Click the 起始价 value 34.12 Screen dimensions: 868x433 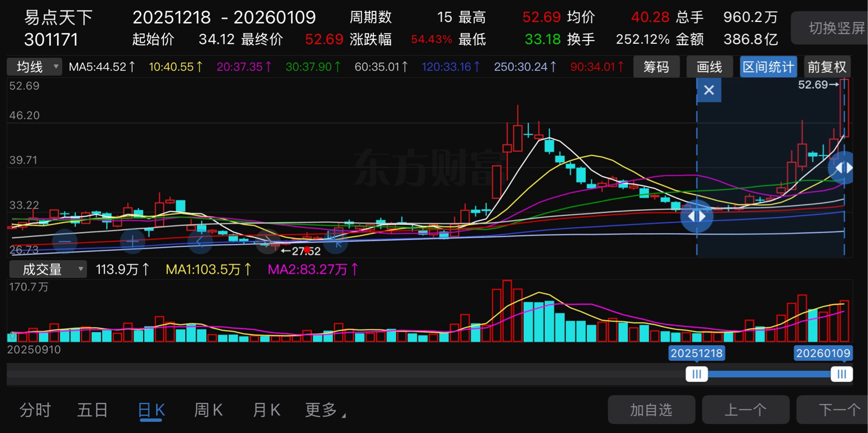217,39
